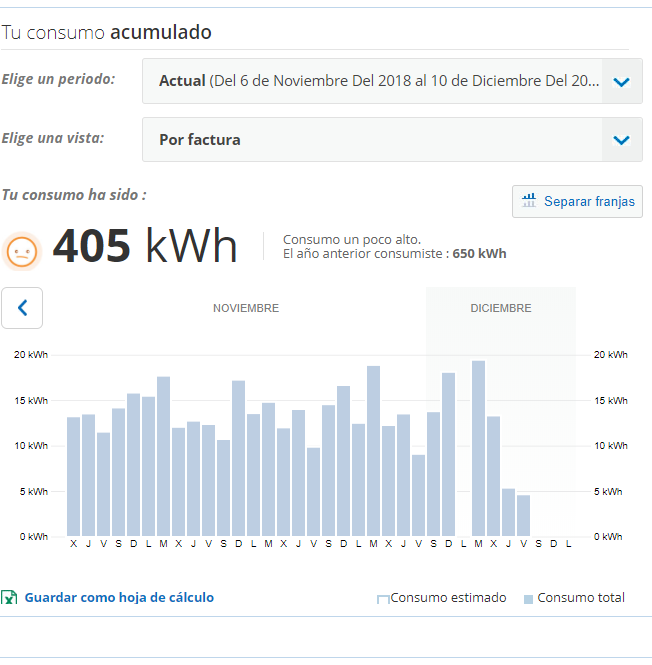
Task: Click the tallest bar in December
Action: (478, 448)
